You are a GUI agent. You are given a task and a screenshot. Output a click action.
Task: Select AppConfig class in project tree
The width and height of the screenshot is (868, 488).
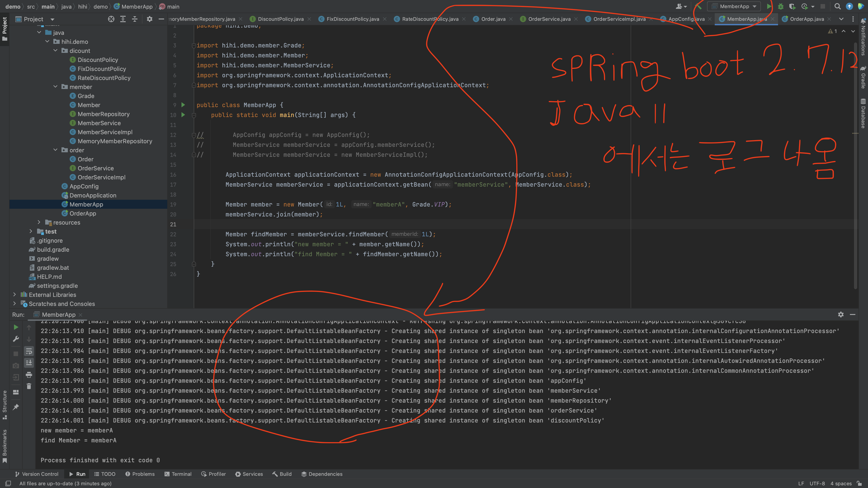click(x=84, y=186)
